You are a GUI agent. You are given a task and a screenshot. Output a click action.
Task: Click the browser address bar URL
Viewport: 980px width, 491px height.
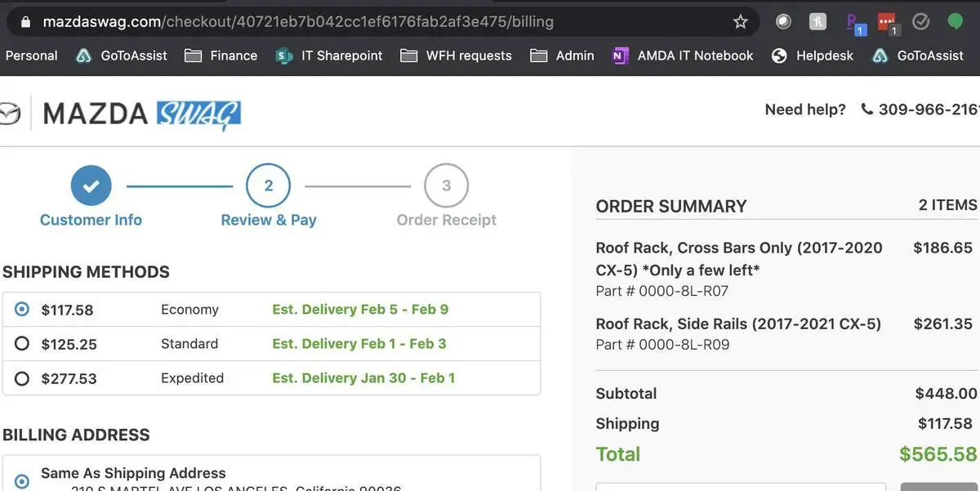298,22
